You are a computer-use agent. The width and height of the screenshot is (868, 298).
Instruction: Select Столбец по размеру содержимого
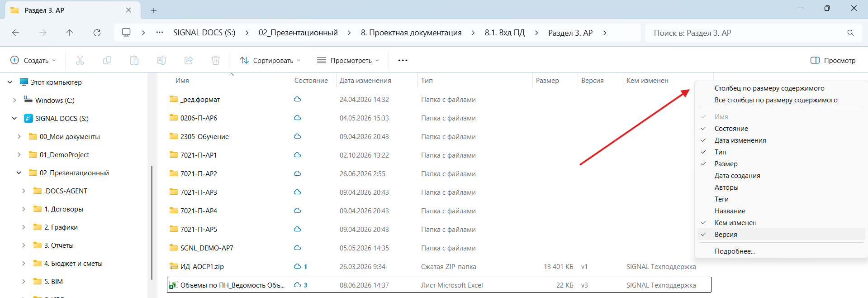tap(769, 88)
